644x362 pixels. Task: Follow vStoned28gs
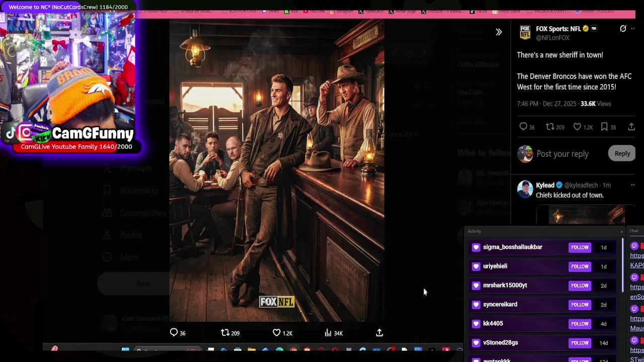580,342
